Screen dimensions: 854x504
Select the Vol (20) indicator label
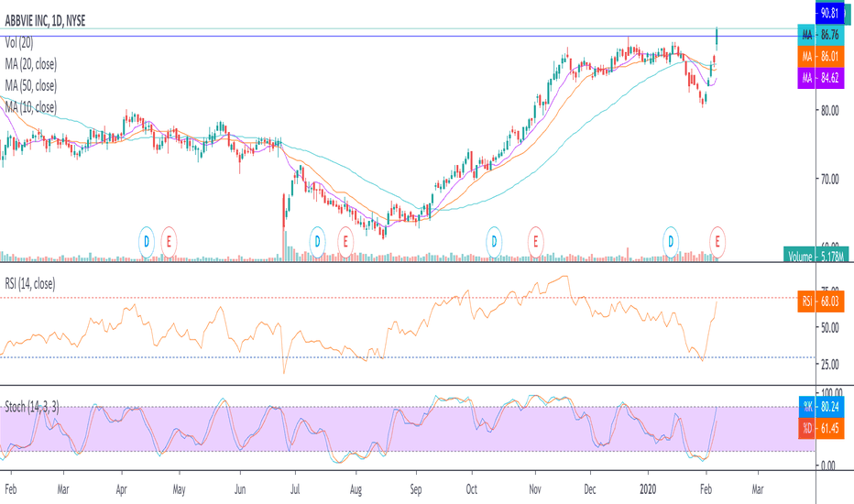coord(19,42)
